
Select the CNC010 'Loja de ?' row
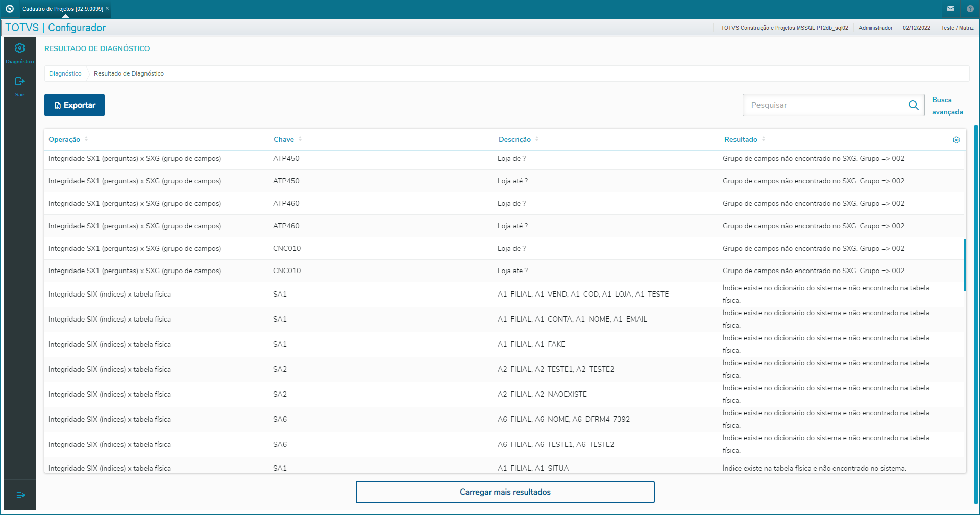point(505,249)
